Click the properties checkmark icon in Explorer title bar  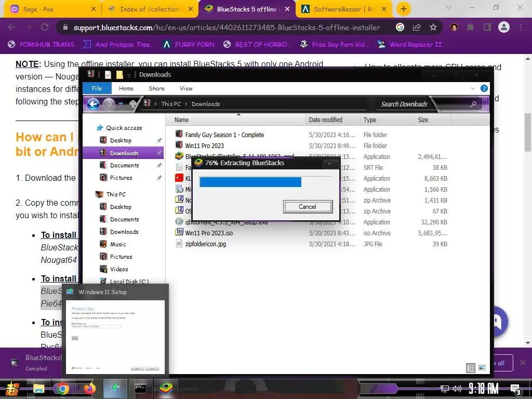click(x=108, y=75)
